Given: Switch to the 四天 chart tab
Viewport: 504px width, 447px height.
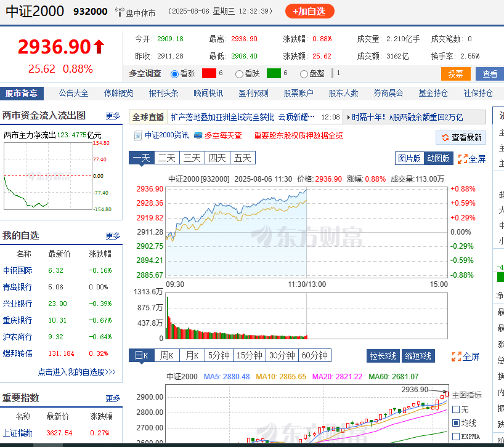Looking at the screenshot, I should (x=217, y=158).
